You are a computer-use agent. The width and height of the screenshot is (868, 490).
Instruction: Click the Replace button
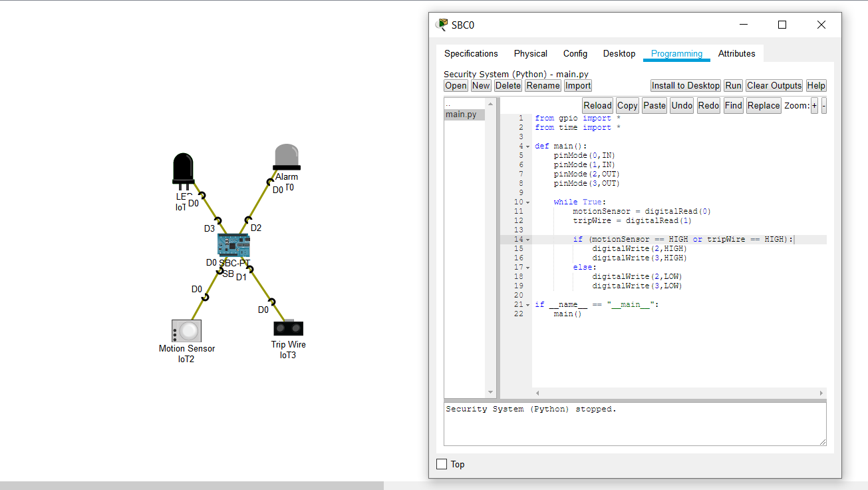764,105
